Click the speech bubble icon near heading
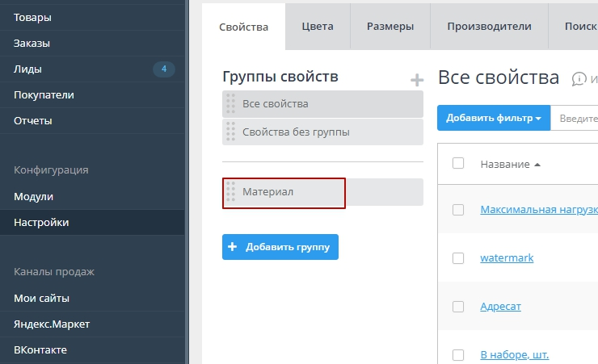Screen dimensions: 598x364 [x=579, y=79]
